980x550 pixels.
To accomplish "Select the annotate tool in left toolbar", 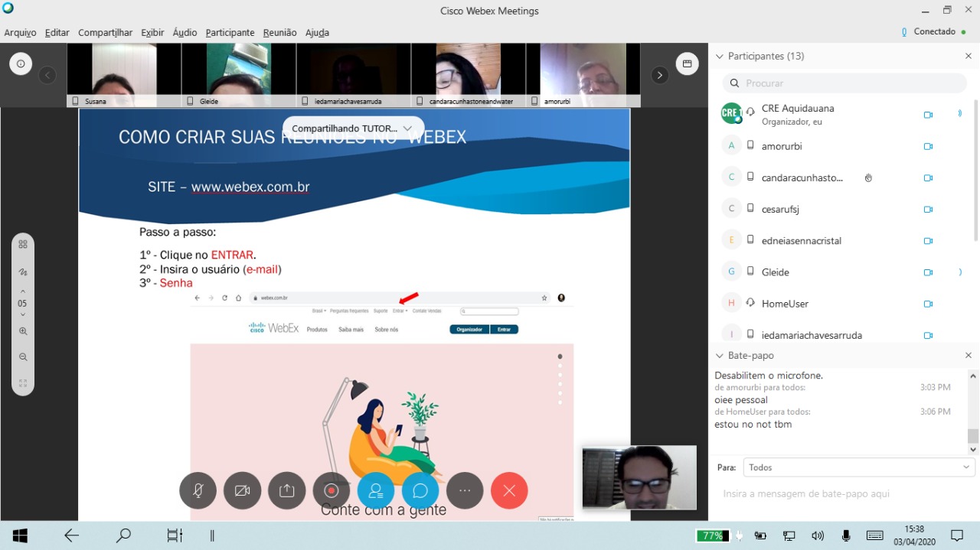I will click(23, 272).
